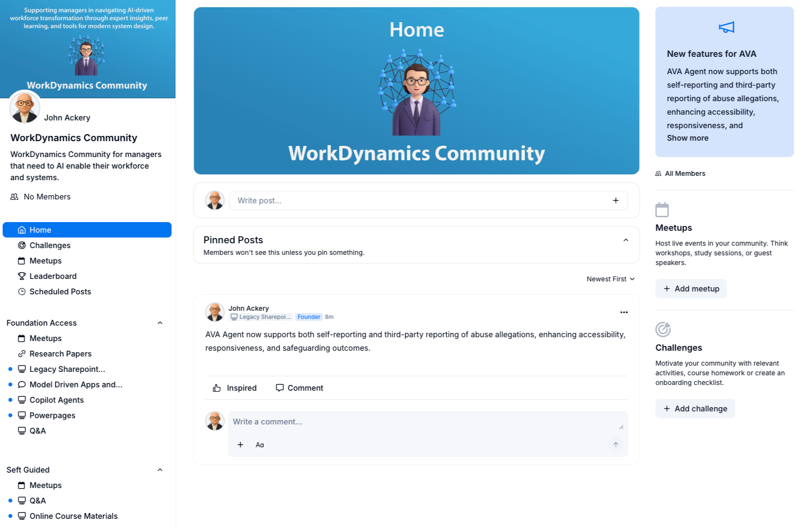The width and height of the screenshot is (812, 528).
Task: Go to the Home page in sidebar
Action: click(x=87, y=230)
